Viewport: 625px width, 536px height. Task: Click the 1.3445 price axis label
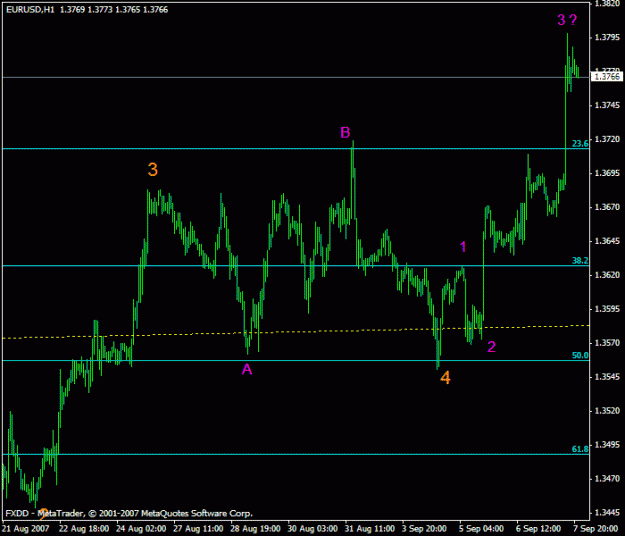(607, 512)
